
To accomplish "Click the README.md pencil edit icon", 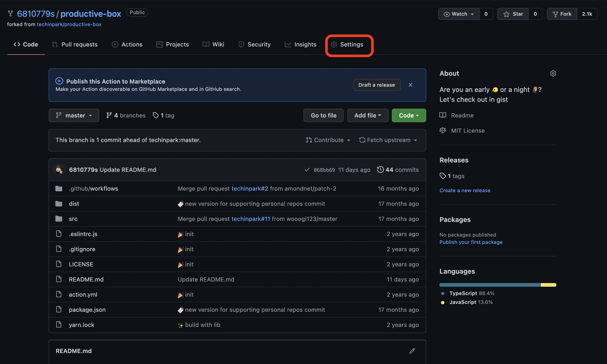I will [x=412, y=351].
